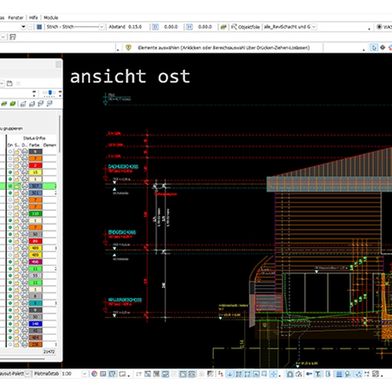Toggle visibility of the dark blue 140 layer row
392x392 pixels.
(10, 324)
